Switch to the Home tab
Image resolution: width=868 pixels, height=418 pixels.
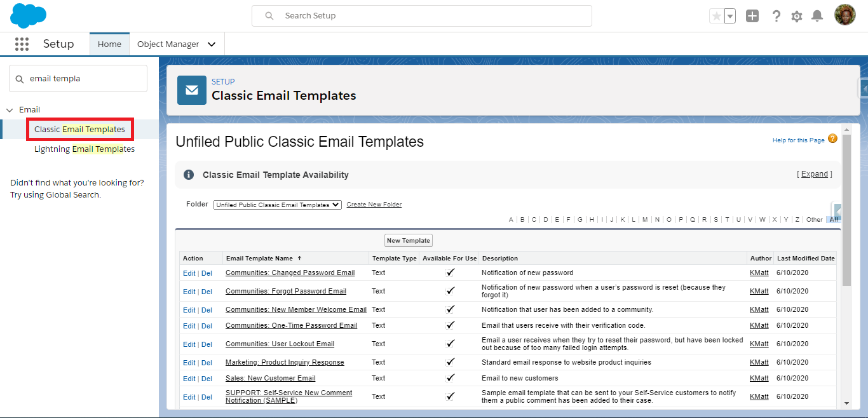click(109, 44)
